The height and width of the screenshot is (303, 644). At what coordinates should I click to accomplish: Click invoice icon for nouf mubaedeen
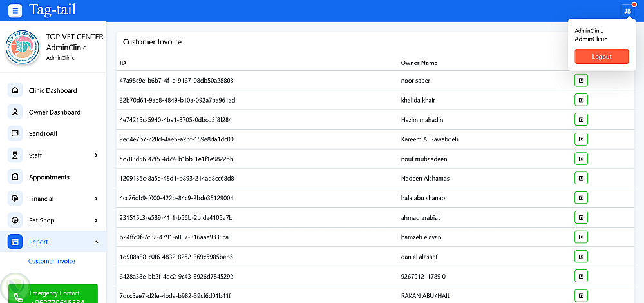[581, 159]
